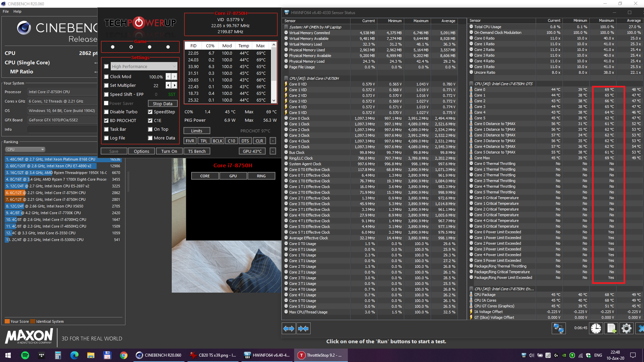Open Spotify from the taskbar

click(x=25, y=355)
